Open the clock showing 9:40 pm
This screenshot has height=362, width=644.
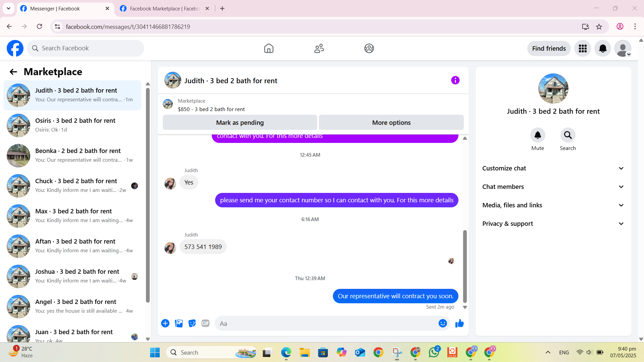[x=623, y=352]
